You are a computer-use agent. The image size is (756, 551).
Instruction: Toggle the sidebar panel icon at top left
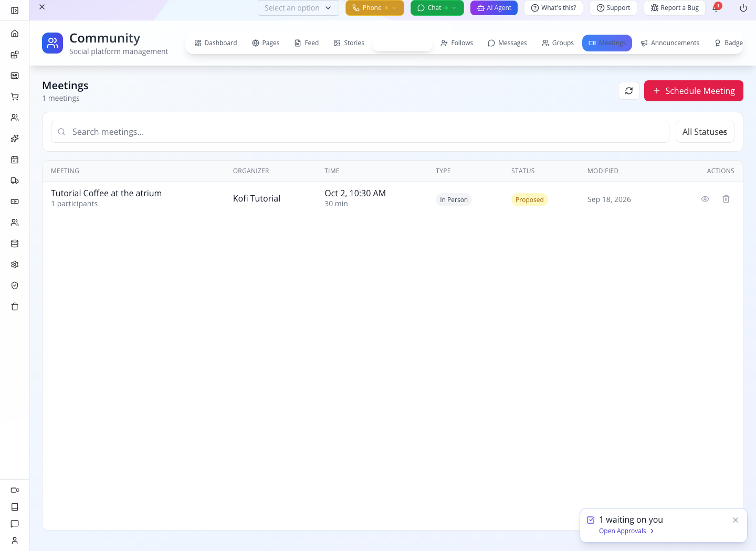point(15,10)
